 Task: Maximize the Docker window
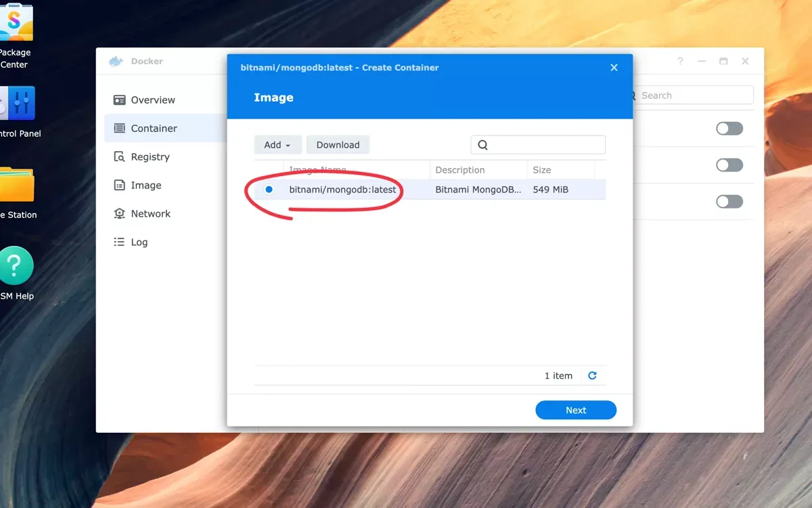tap(723, 61)
